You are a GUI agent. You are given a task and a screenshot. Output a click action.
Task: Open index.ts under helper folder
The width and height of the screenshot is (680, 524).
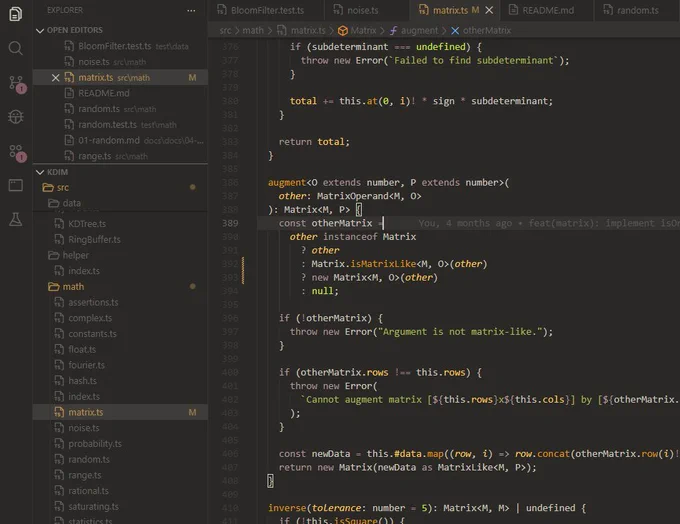pyautogui.click(x=120, y=271)
